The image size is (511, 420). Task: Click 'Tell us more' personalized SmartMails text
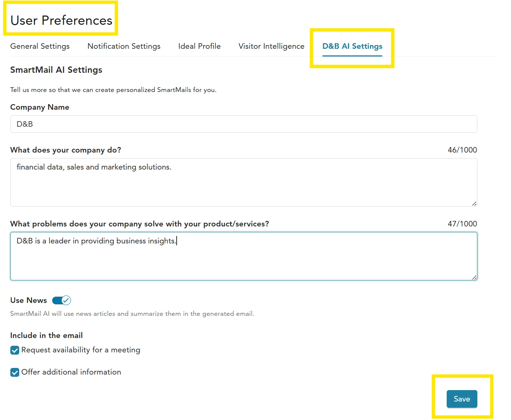[x=113, y=90]
